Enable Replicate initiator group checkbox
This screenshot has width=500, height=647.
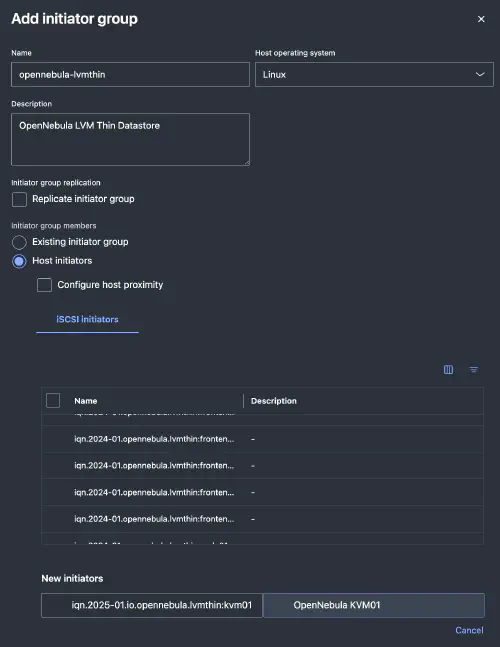click(19, 199)
